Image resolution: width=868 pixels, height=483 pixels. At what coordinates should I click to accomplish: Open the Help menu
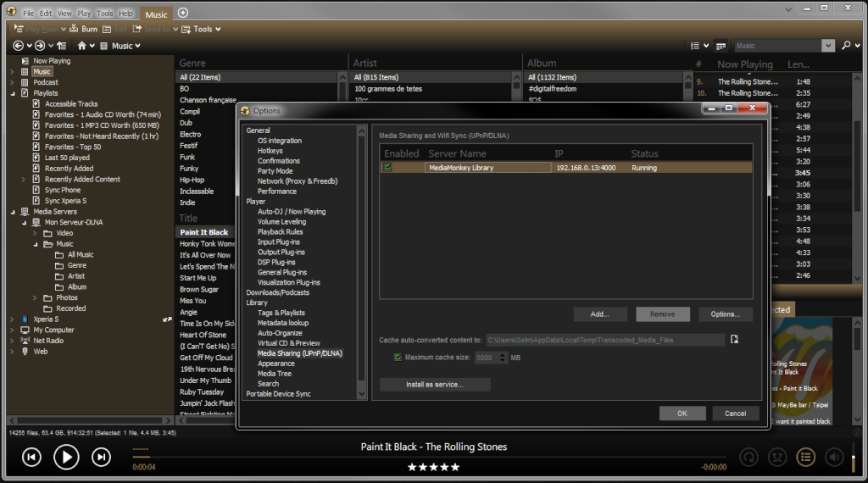[125, 14]
